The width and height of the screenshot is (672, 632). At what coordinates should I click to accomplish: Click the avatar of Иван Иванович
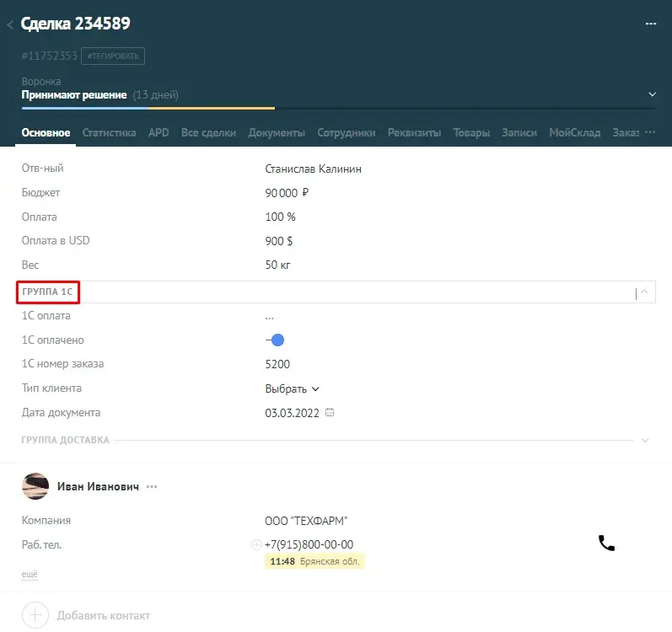tap(35, 486)
